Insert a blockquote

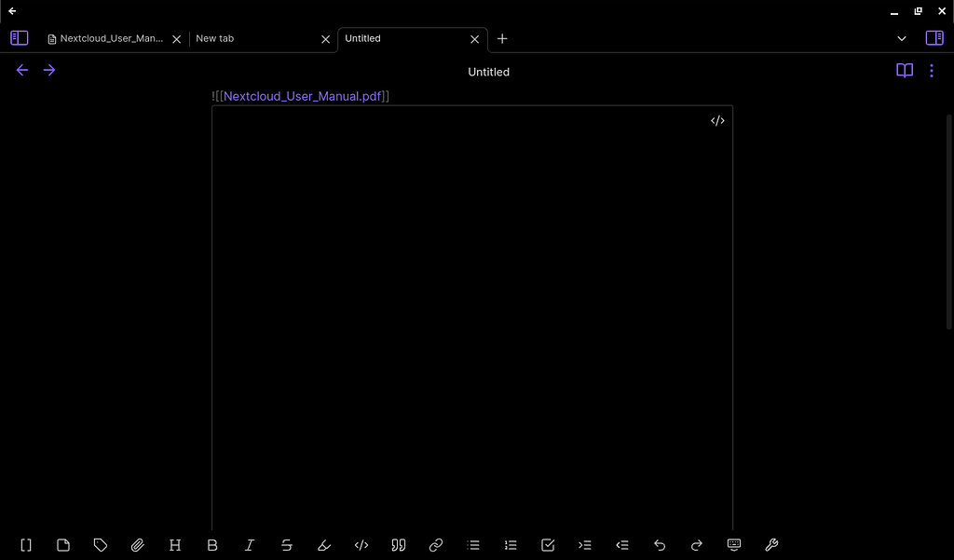[398, 545]
